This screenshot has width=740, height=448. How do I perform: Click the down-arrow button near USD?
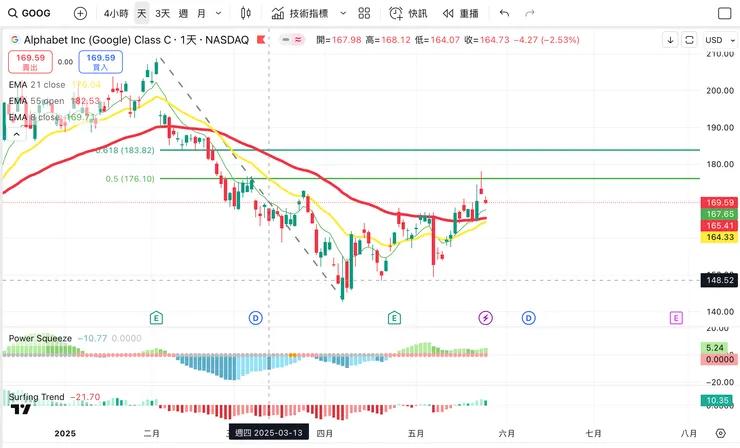[x=670, y=40]
